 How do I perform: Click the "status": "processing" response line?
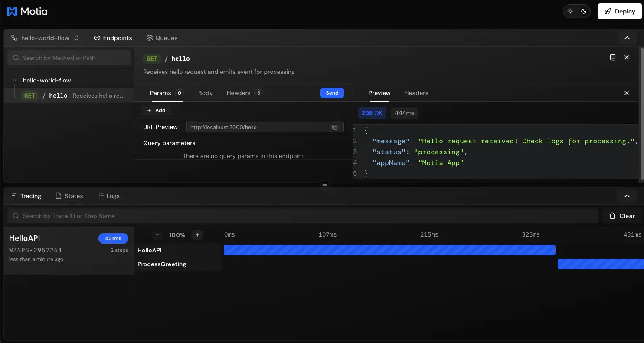click(420, 152)
